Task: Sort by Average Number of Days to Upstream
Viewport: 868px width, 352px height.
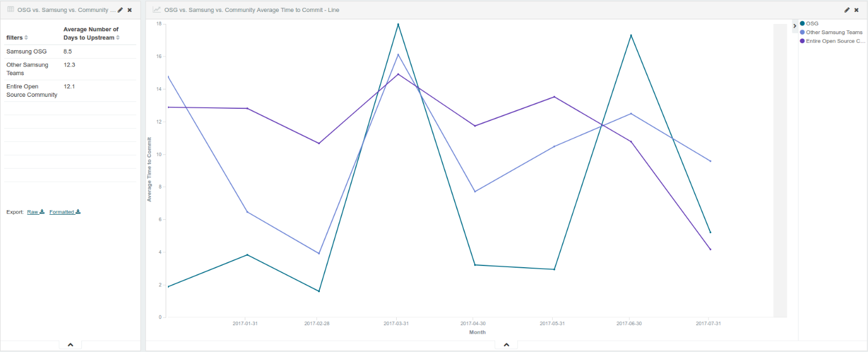Action: pos(118,38)
